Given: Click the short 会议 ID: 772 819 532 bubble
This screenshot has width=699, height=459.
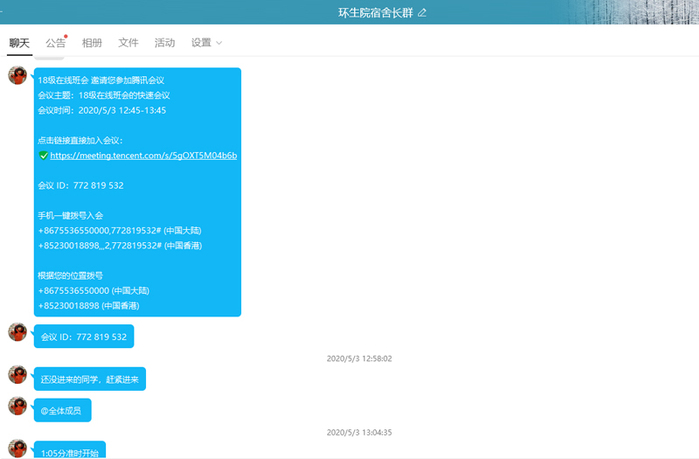Looking at the screenshot, I should 84,337.
